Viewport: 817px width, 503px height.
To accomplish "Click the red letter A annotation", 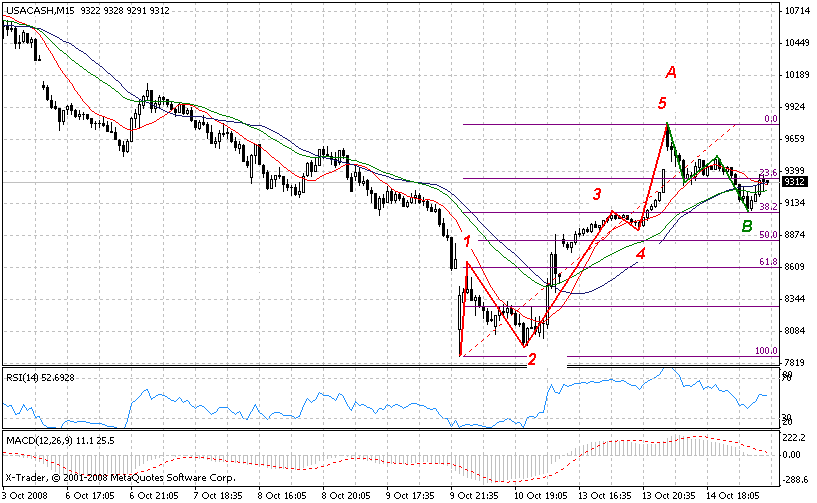I will [672, 72].
